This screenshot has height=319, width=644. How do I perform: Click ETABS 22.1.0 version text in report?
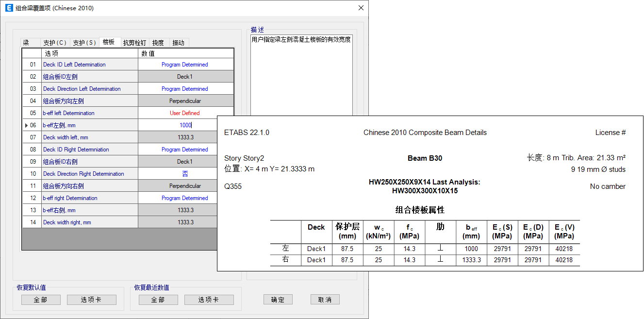point(247,133)
